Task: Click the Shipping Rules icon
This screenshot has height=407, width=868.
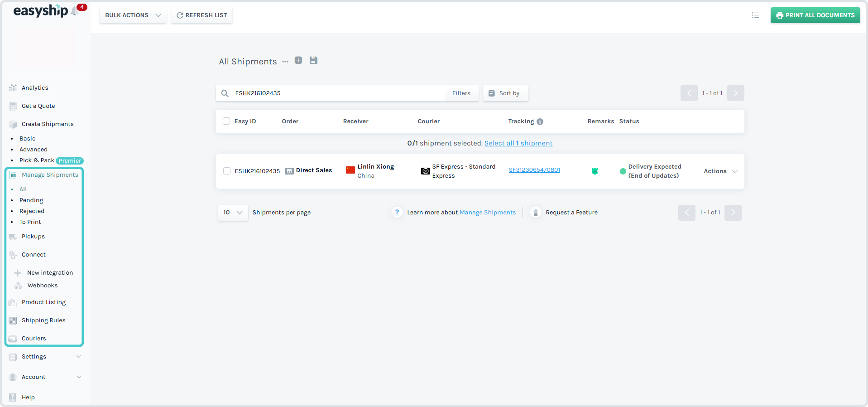Action: (x=13, y=320)
